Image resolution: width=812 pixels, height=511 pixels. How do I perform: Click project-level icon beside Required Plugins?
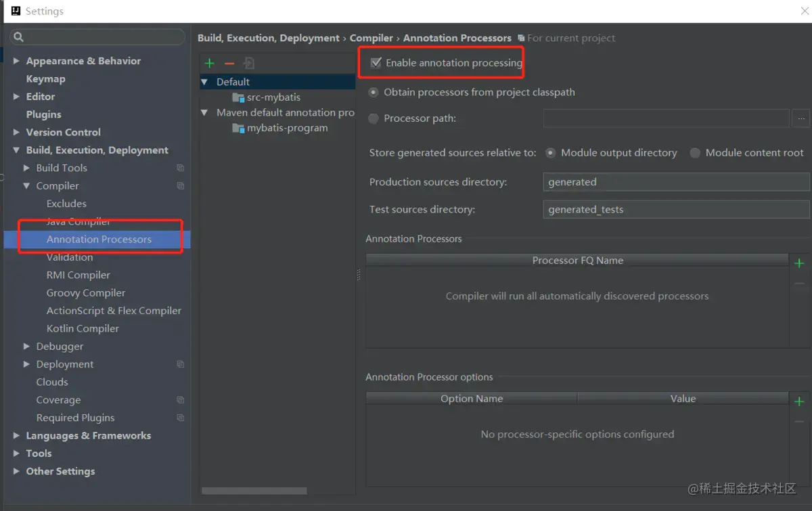(181, 418)
